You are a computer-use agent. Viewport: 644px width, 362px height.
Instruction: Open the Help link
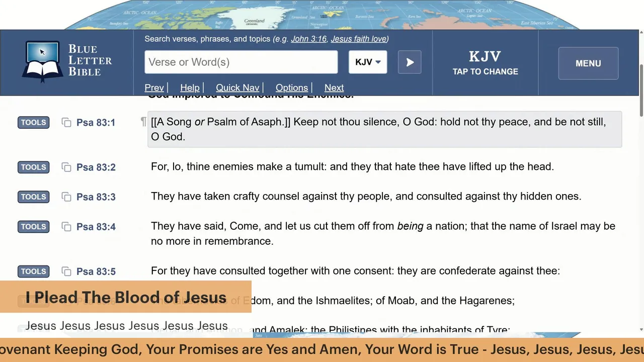coord(190,87)
